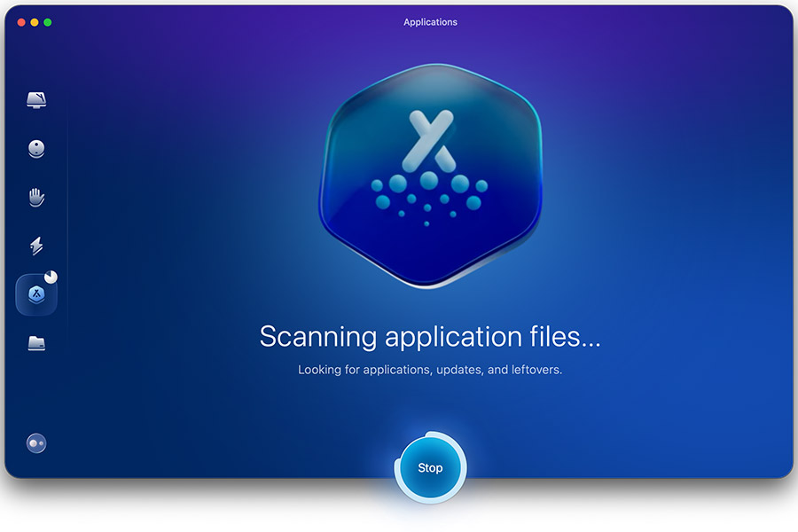
Task: Open the assistant icon at sidebar bottom
Action: coord(36,443)
